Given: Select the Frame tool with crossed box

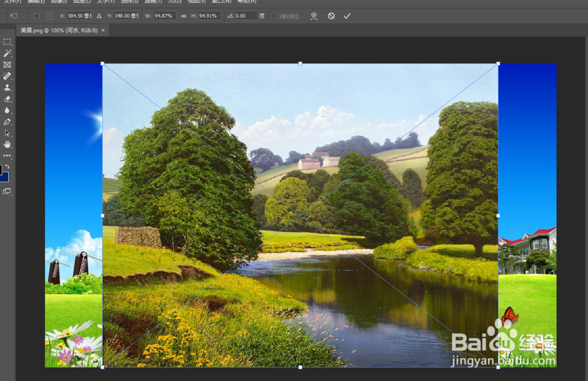Looking at the screenshot, I should 7,65.
